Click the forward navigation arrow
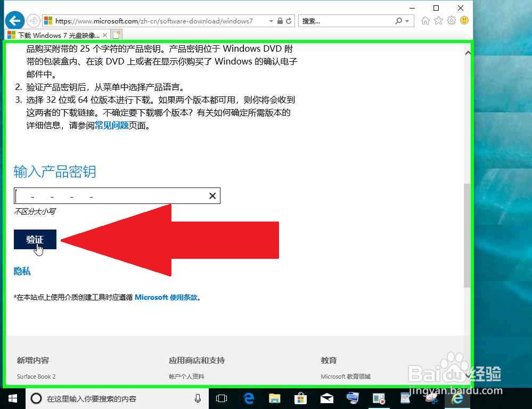Viewport: 532px width, 409px height. tap(32, 20)
